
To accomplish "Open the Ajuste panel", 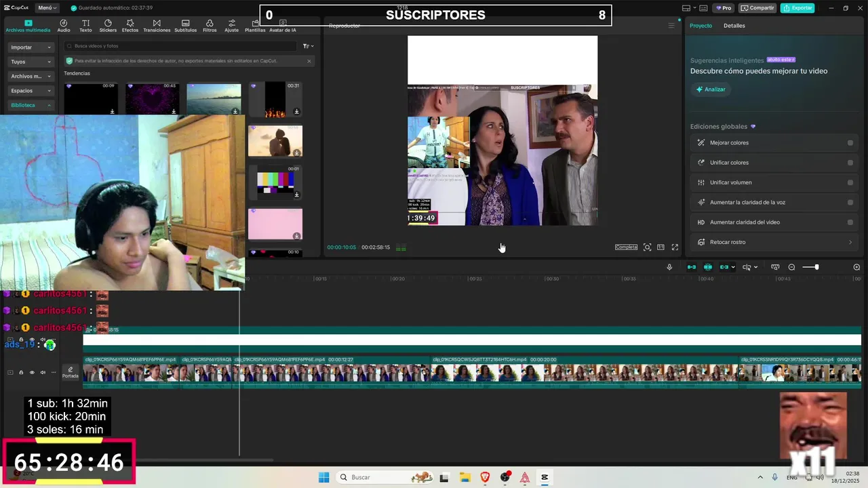I will (232, 26).
